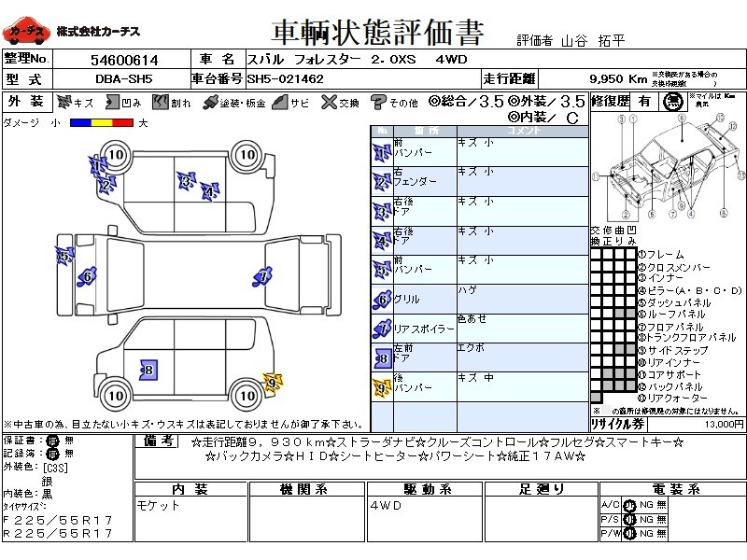Select 有 for 修復歴 repair history
This screenshot has width=747, height=560.
click(x=644, y=102)
